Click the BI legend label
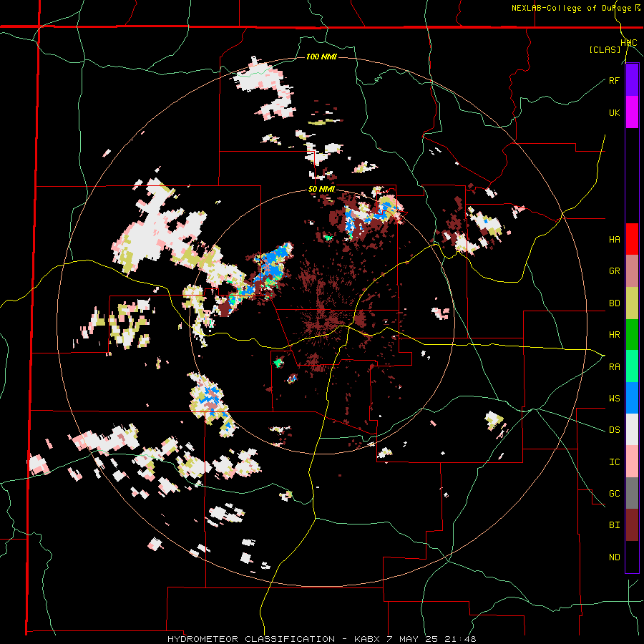The image size is (644, 644). click(x=614, y=525)
